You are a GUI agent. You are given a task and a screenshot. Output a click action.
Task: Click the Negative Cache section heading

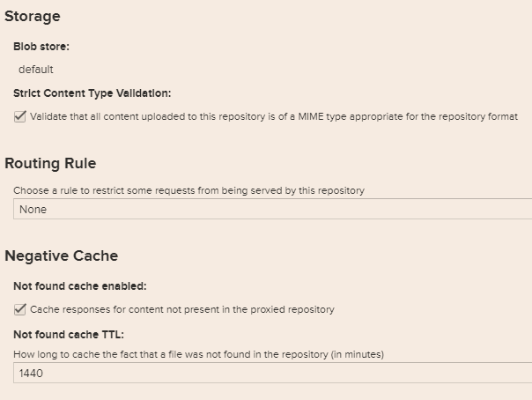pos(62,256)
